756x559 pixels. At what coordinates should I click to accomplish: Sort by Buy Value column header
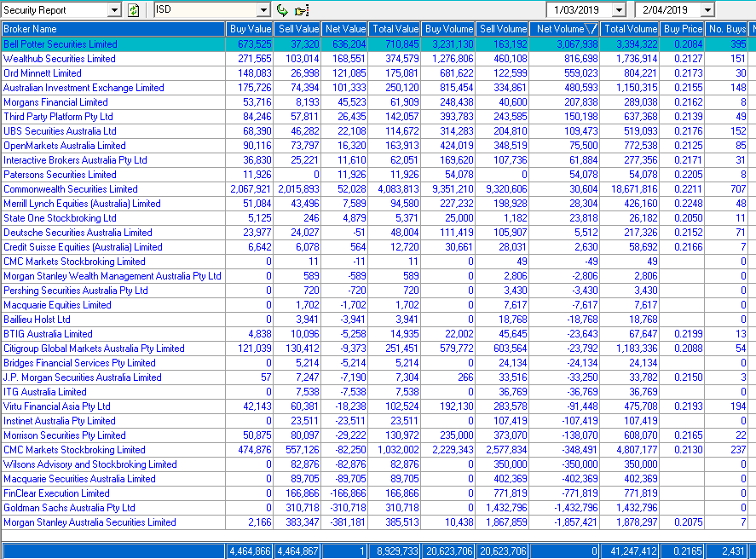coord(249,29)
